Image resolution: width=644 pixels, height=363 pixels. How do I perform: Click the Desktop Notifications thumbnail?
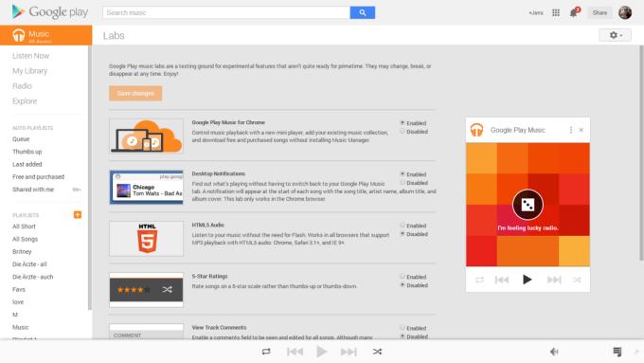coord(146,188)
